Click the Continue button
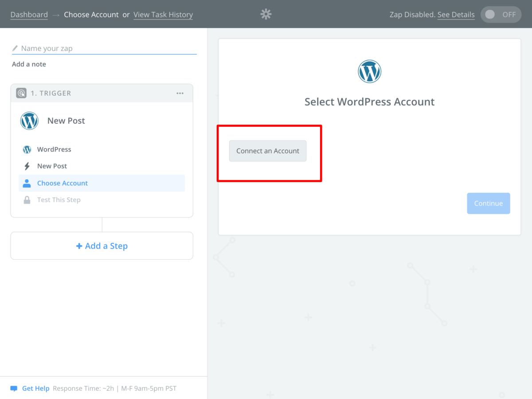 [x=489, y=203]
